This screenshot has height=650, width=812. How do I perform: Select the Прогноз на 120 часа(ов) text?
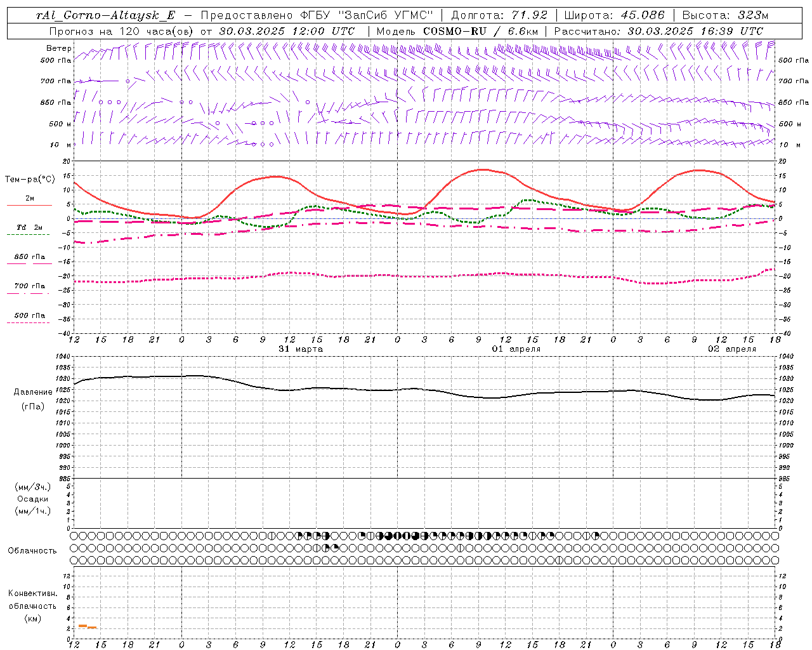coord(122,31)
